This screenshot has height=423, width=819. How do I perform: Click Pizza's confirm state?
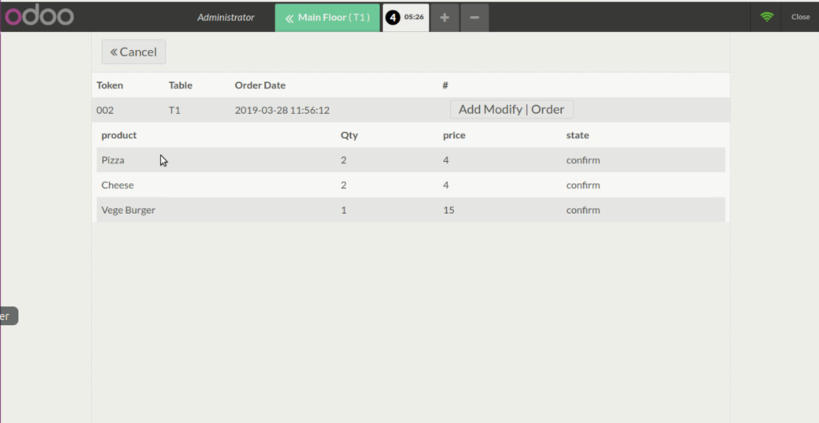tap(583, 160)
